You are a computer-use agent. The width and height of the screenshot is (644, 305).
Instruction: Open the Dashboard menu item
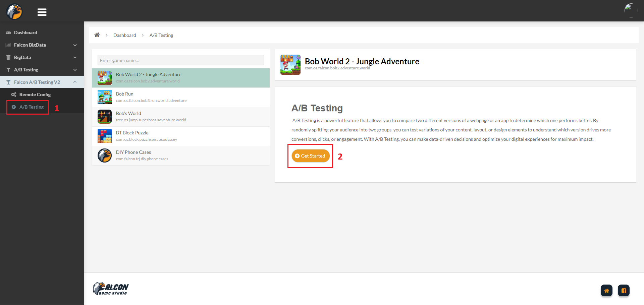(42, 33)
